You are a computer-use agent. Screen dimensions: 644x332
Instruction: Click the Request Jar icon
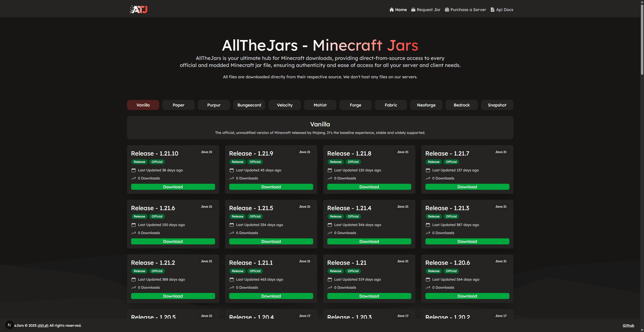(x=413, y=10)
